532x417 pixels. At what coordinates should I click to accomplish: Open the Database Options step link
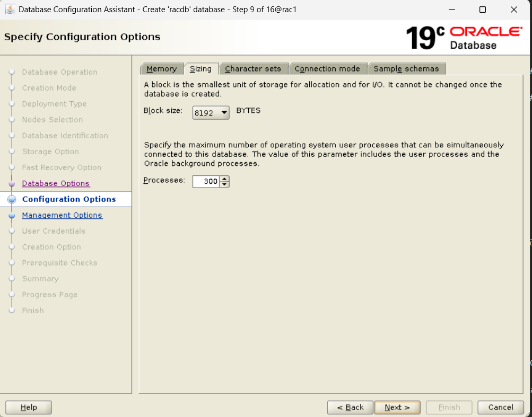[56, 183]
